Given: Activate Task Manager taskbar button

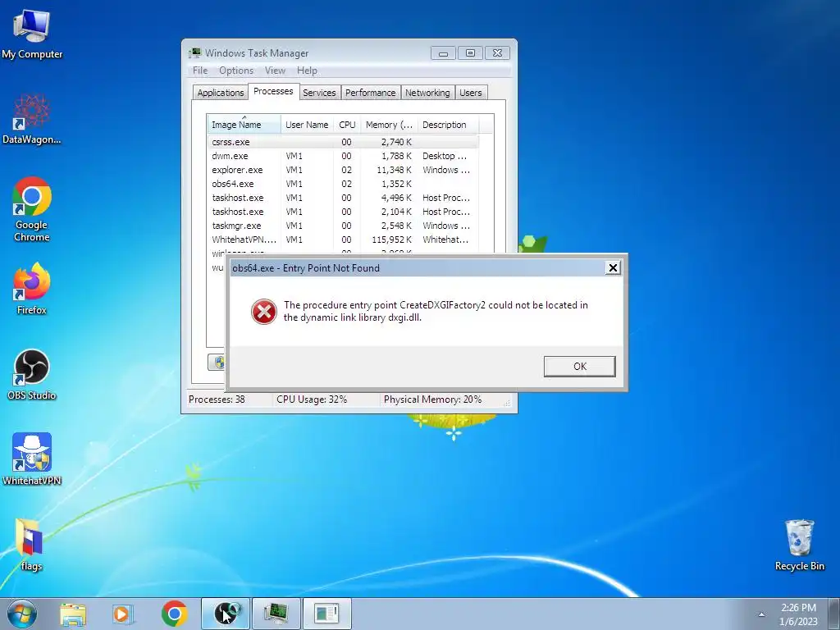Looking at the screenshot, I should [276, 614].
